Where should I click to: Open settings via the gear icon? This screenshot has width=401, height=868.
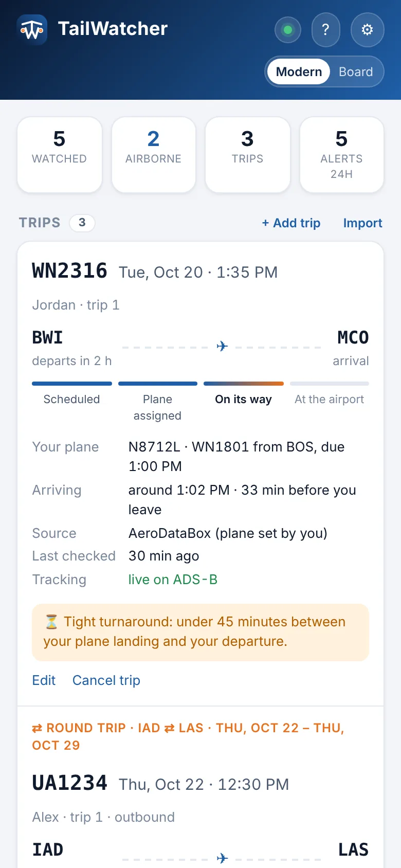tap(367, 30)
